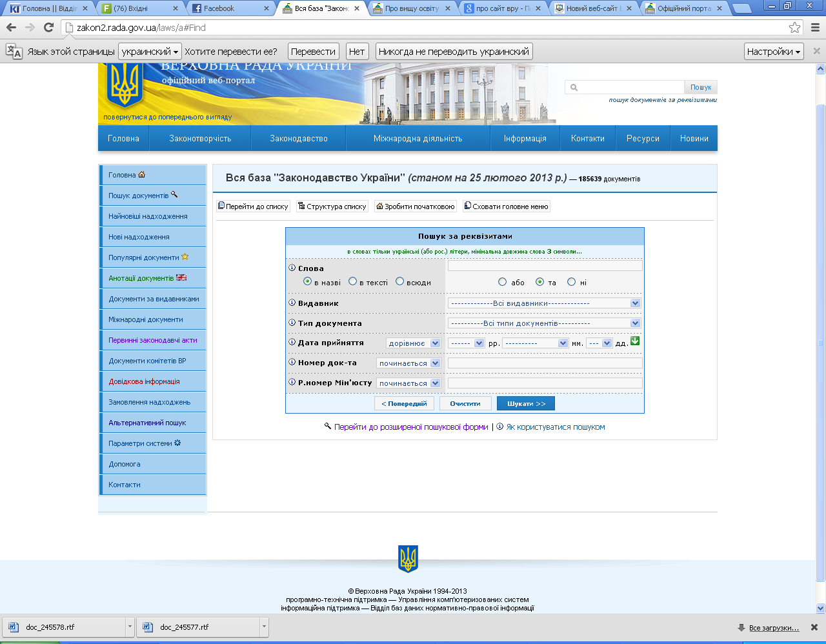Open the 'Міжнародна діяльність' menu item

[x=418, y=138]
